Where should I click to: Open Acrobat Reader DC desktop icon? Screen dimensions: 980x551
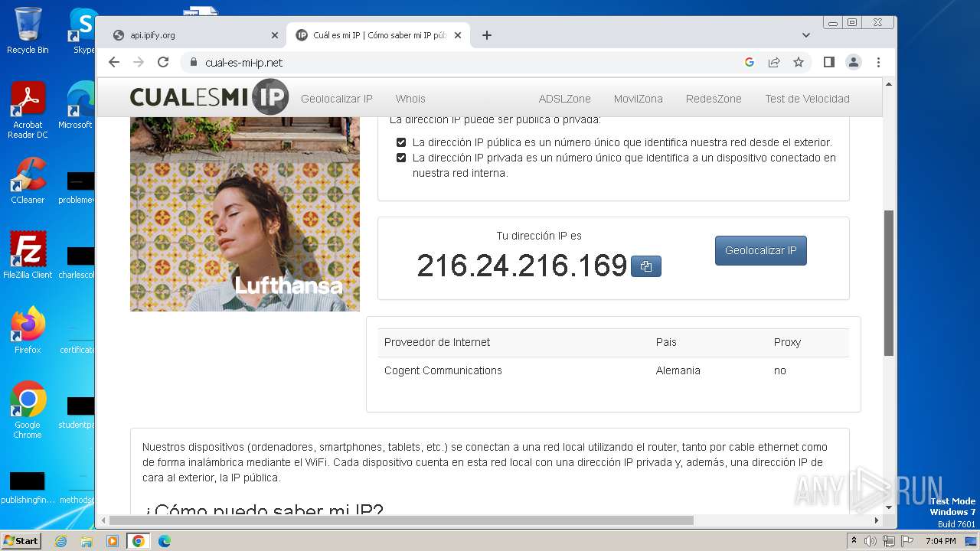[28, 111]
